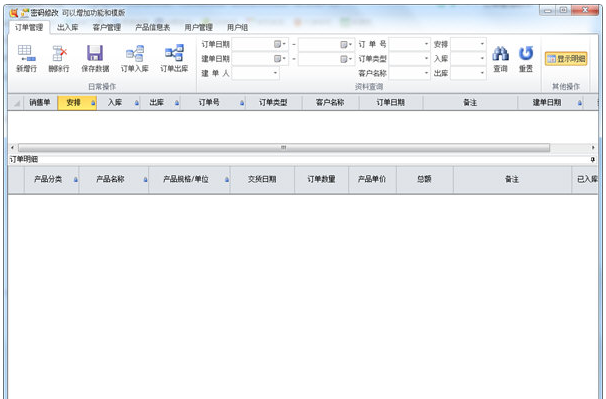The width and height of the screenshot is (606, 399).
Task: Click the 备注 header in the orders grid
Action: pyautogui.click(x=470, y=103)
